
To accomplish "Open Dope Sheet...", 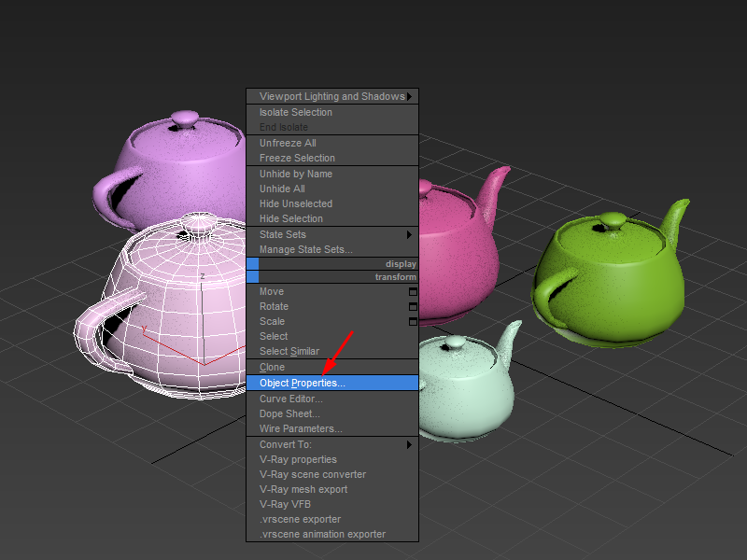I will click(x=332, y=413).
